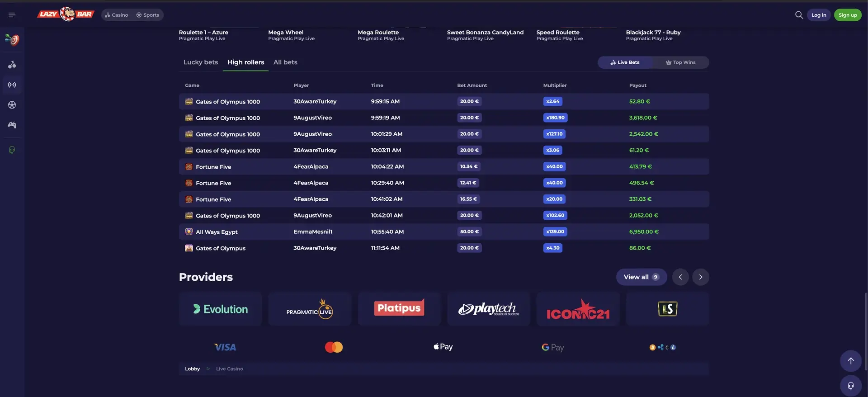Open the hamburger menu icon

(x=12, y=15)
